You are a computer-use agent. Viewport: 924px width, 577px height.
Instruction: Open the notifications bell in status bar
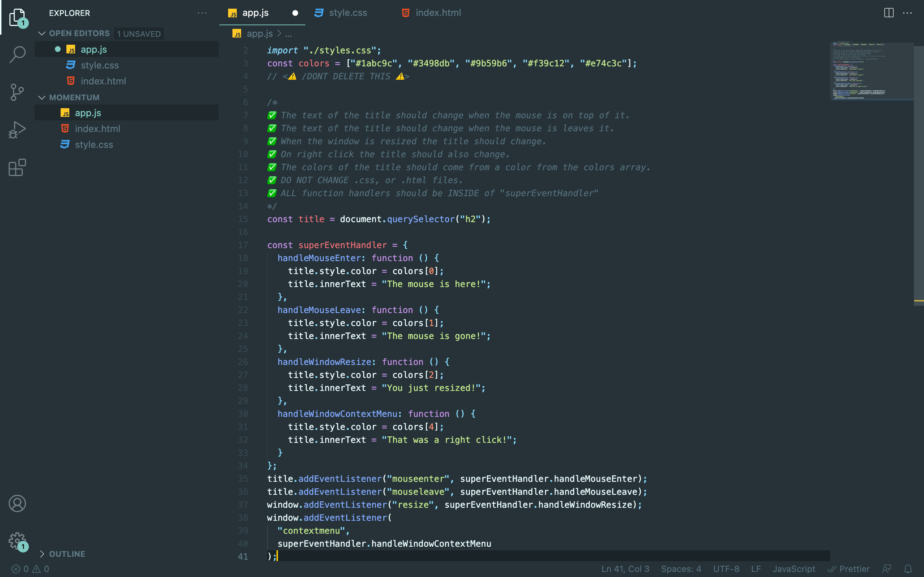point(908,569)
